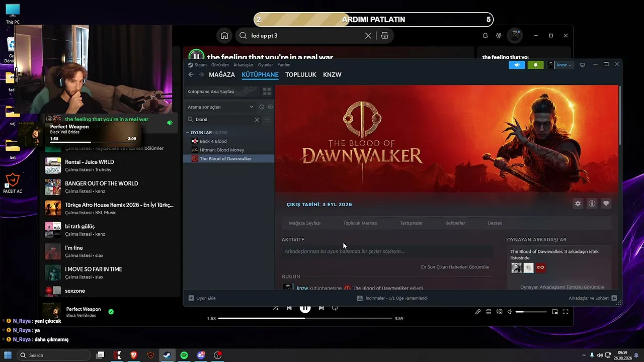Open Mağaza Sayfası link
The width and height of the screenshot is (644, 362).
point(304,223)
